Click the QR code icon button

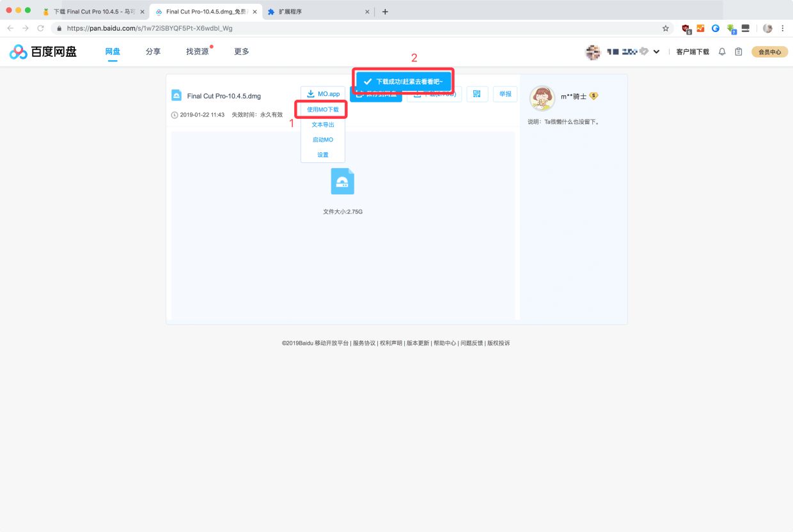tap(477, 94)
